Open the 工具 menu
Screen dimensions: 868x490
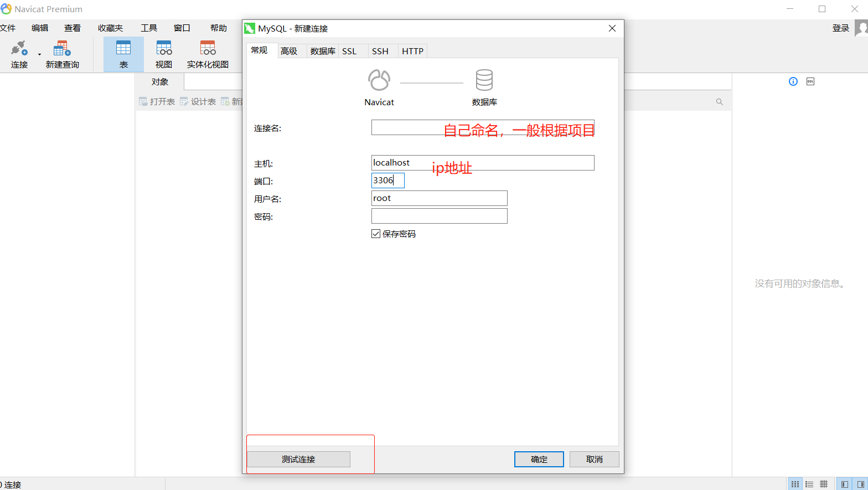point(149,28)
